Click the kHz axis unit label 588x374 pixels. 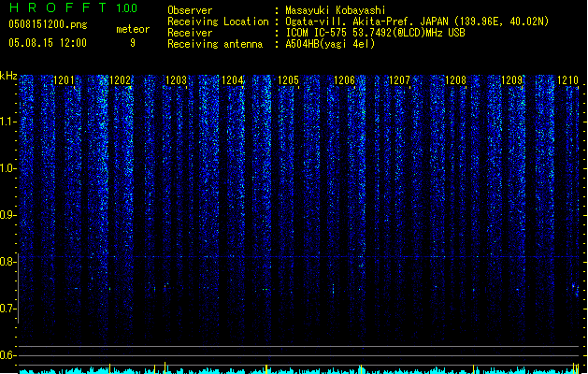[x=8, y=76]
